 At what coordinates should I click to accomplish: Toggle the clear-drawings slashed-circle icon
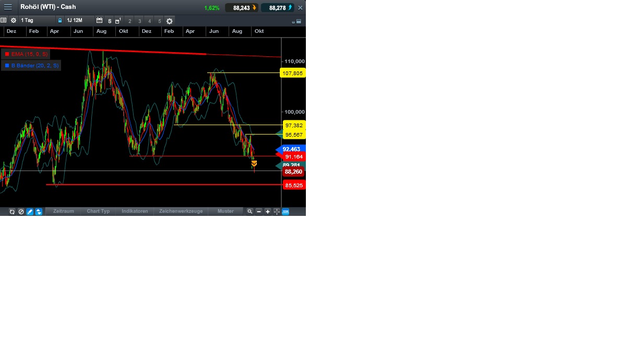21,211
